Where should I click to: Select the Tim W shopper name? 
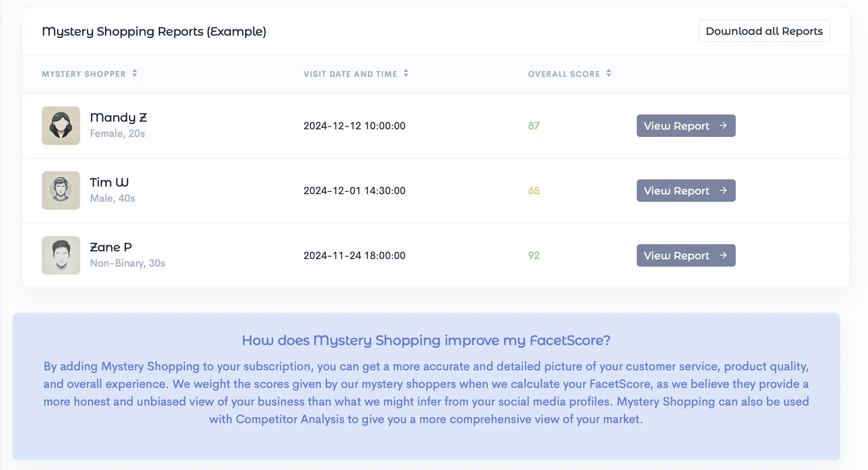(109, 182)
